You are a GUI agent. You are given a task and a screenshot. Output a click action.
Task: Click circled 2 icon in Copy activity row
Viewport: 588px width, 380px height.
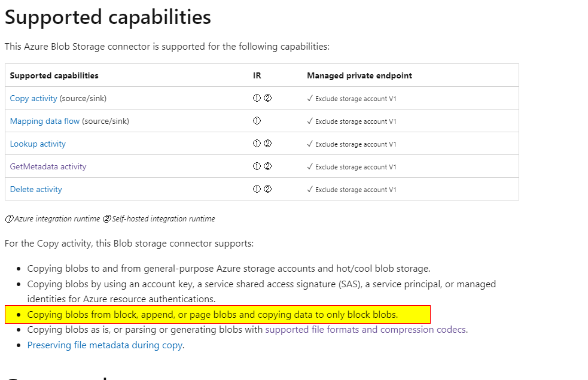tap(267, 98)
